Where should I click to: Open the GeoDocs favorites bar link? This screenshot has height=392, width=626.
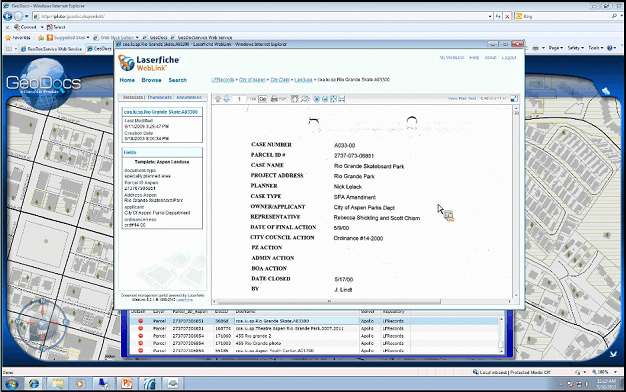click(x=156, y=38)
